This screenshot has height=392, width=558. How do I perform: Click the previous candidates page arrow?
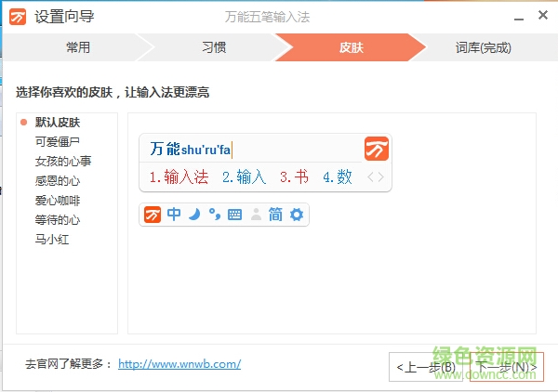point(370,177)
